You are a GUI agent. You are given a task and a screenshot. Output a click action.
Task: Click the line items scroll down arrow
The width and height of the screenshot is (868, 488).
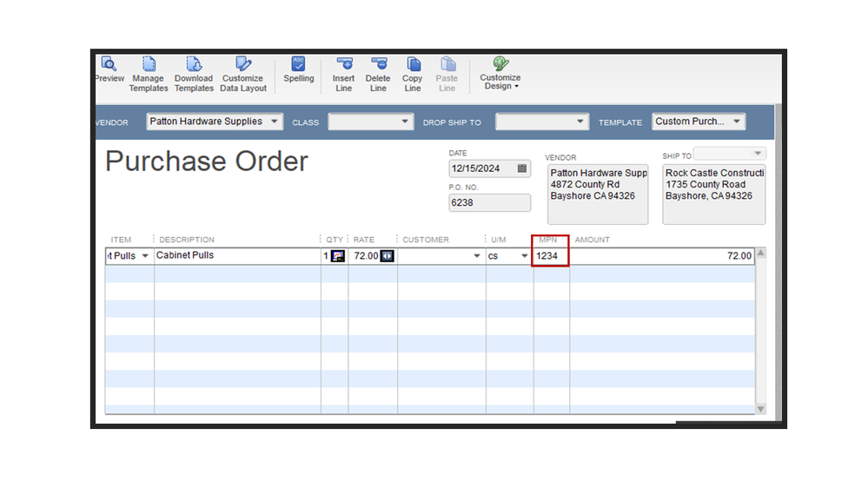[x=761, y=409]
